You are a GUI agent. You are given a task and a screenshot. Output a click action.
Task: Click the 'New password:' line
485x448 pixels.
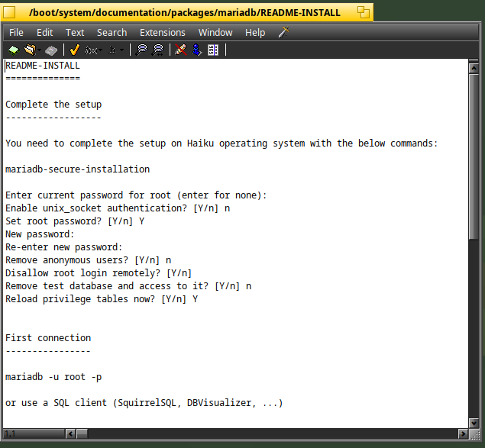[40, 234]
